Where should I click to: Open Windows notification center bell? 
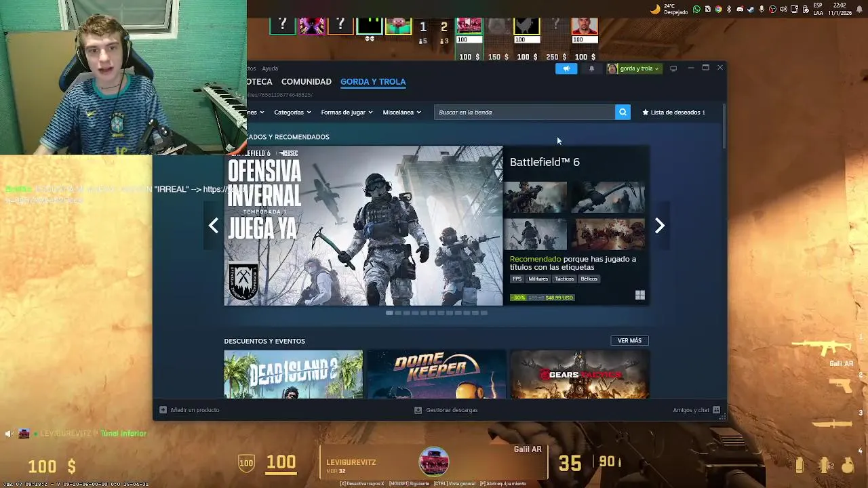pos(860,9)
